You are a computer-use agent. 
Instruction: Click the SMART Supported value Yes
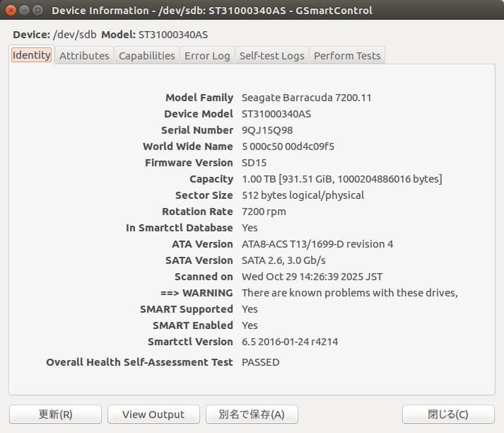(x=250, y=309)
